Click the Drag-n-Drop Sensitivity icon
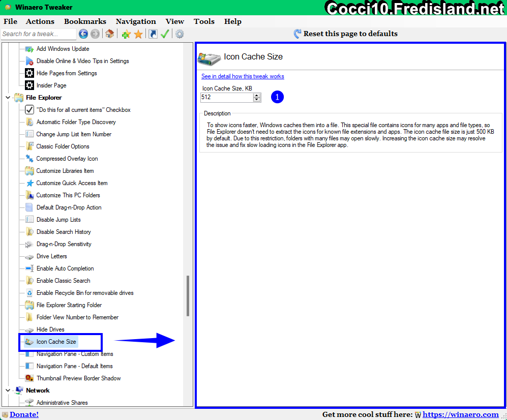507x420 pixels. [29, 244]
